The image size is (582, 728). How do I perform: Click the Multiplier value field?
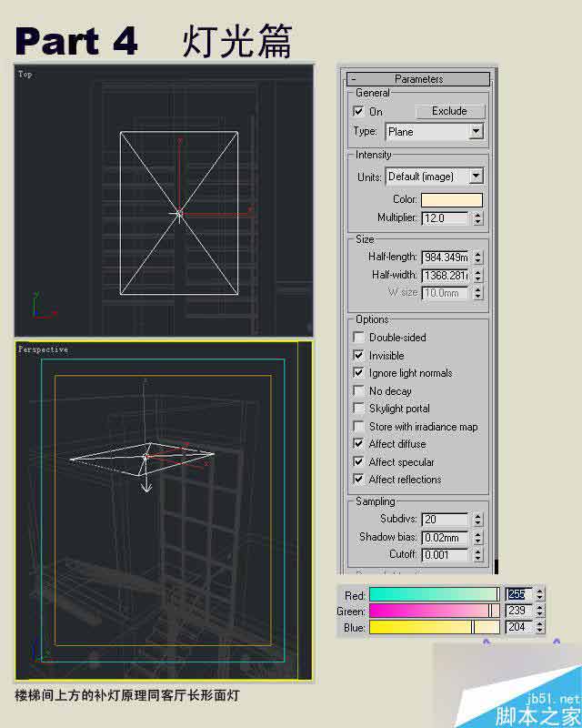(x=445, y=218)
